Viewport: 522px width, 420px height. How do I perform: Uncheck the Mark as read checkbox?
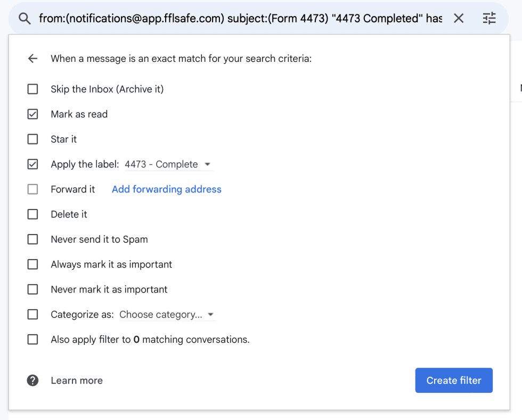pyautogui.click(x=33, y=114)
